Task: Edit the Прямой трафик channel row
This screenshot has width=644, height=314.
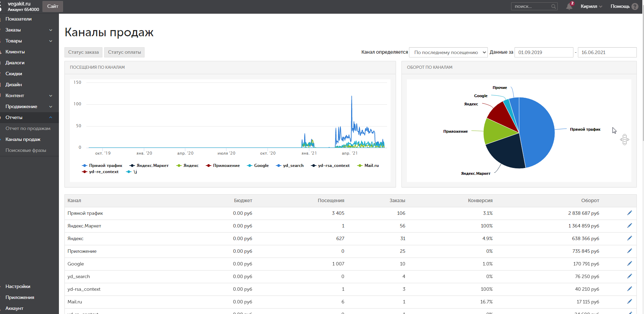Action: pyautogui.click(x=629, y=213)
